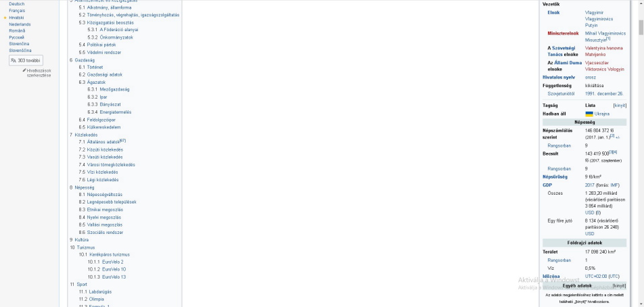Expand the Tagság Lista with kinyit
Viewport: 644px width, 307px height.
(620, 105)
